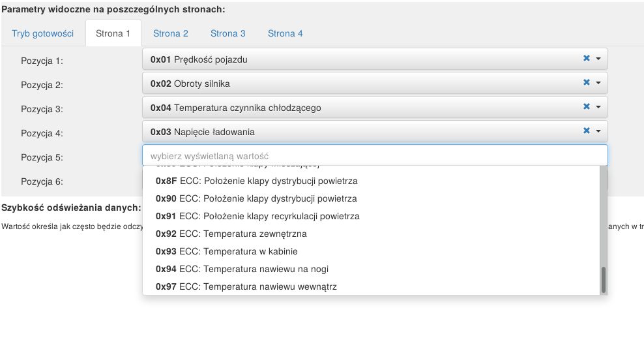Expand the Pozycja 3 dropdown arrow
This screenshot has width=644, height=338.
[x=598, y=108]
